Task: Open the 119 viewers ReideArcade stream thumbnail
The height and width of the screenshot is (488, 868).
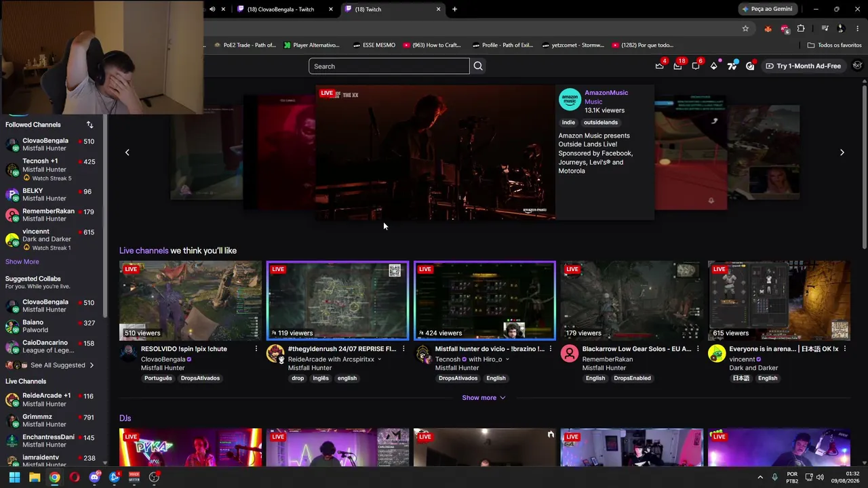Action: point(338,300)
